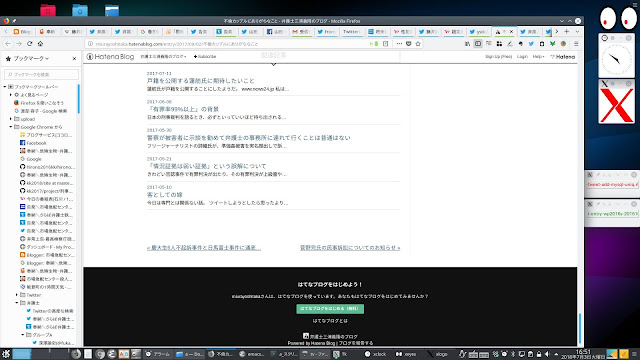Open the Firefox hamburger menu
Viewport: 640px width, 360px height.
576,44
